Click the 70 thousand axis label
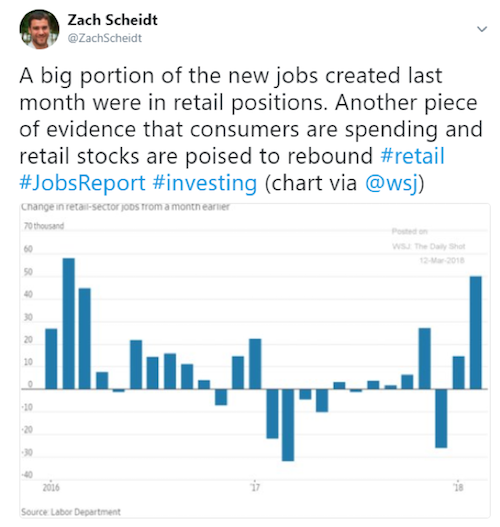 coord(44,226)
